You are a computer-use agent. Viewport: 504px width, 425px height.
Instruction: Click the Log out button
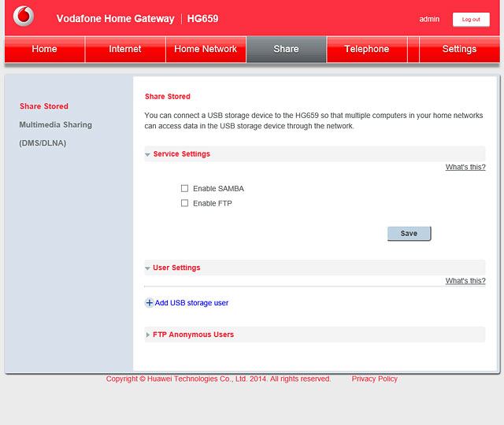click(x=471, y=19)
